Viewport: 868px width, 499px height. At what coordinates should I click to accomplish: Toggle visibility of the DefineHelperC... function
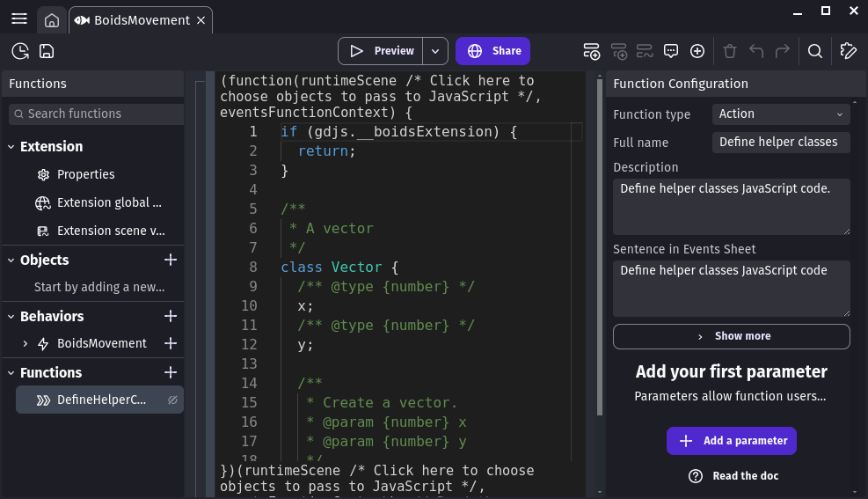pos(173,400)
